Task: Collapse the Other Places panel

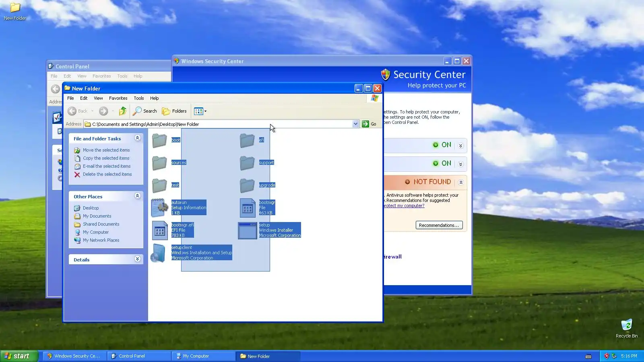Action: coord(137,196)
